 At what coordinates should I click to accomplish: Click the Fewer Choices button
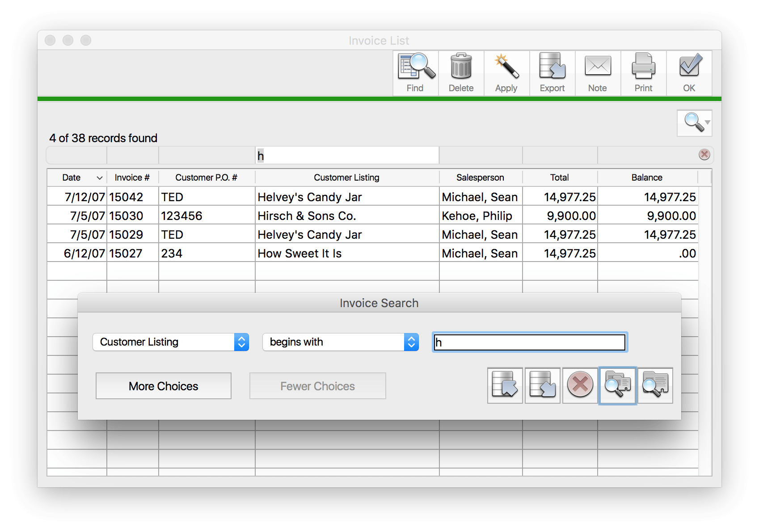[317, 386]
